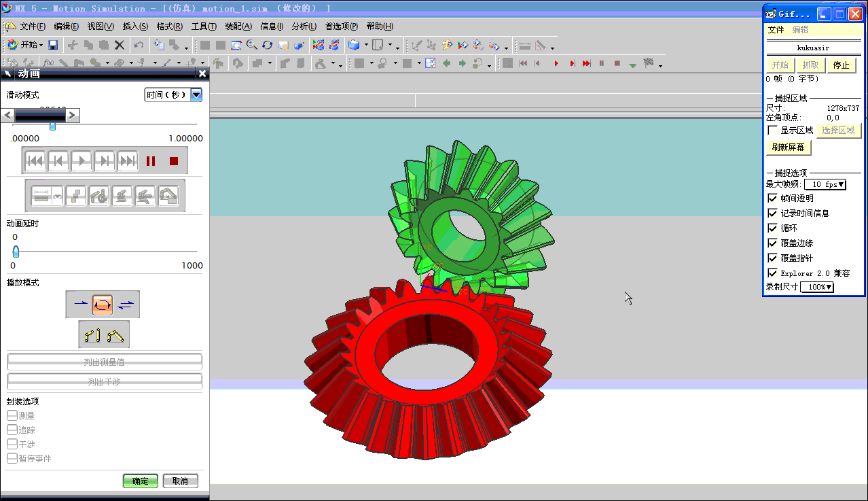Viewport: 868px width, 501px height.
Task: Open the 开始 start dropdown in toolbar
Action: pyautogui.click(x=26, y=45)
